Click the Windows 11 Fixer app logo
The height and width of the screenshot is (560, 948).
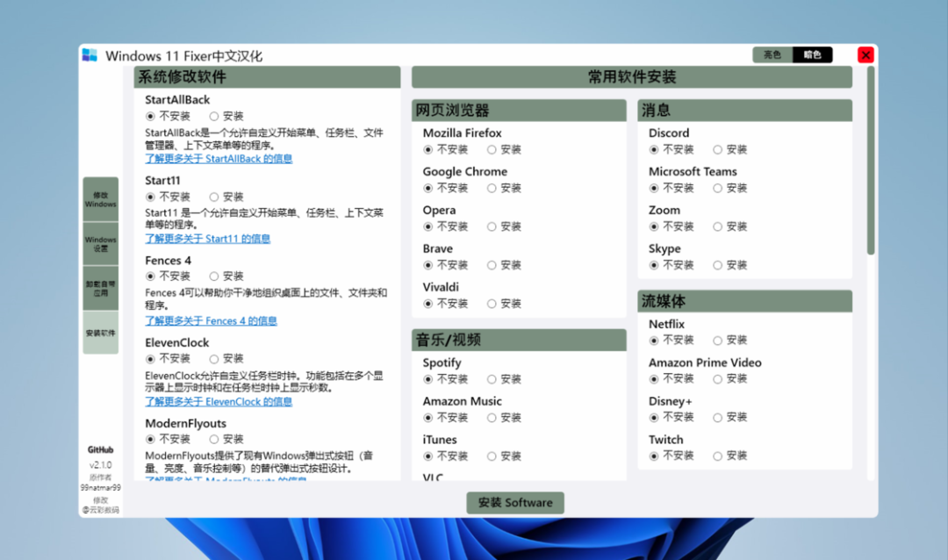pos(90,55)
